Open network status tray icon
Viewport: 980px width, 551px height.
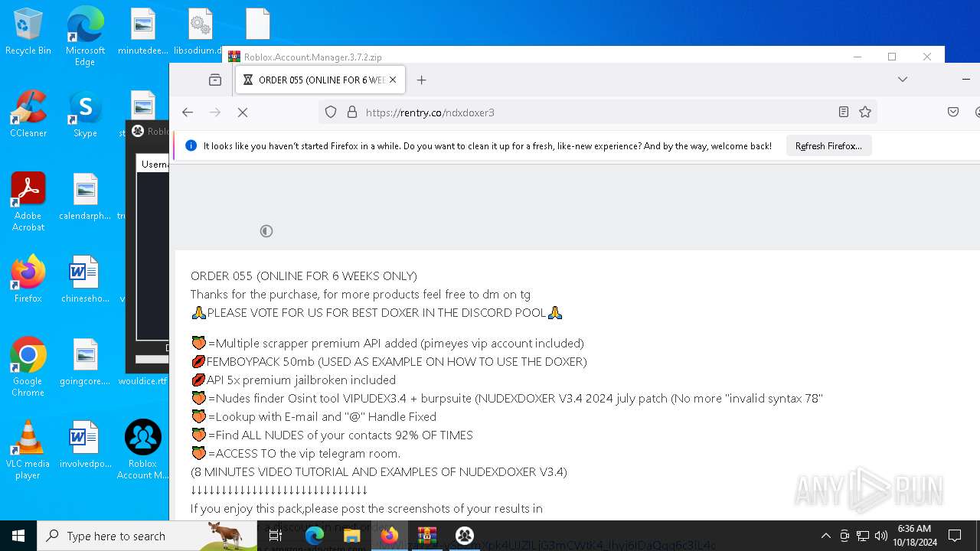(x=863, y=536)
